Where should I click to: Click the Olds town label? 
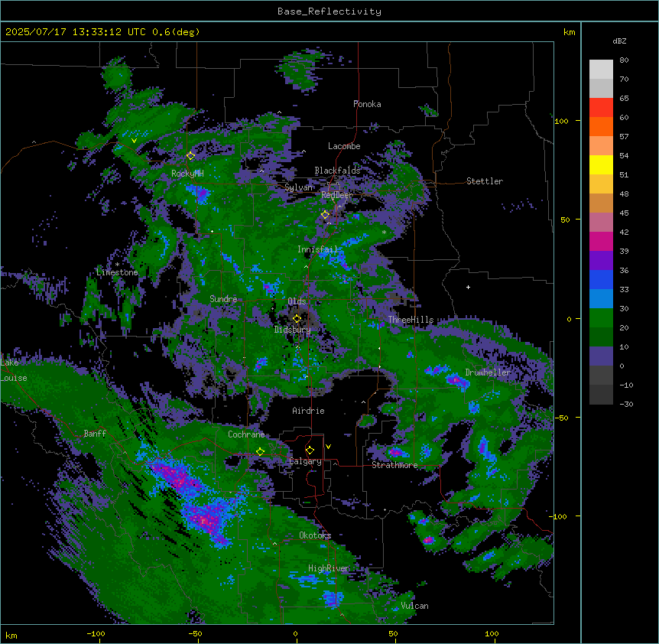297,301
